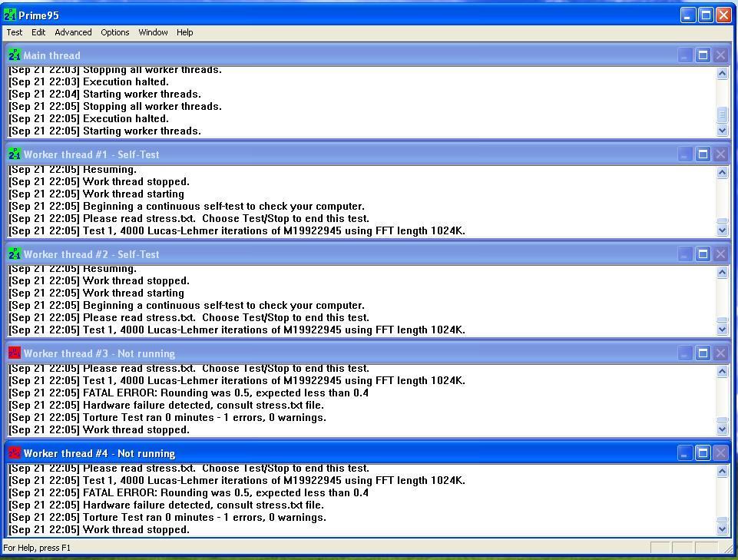Close Worker thread #3 window

click(x=720, y=353)
